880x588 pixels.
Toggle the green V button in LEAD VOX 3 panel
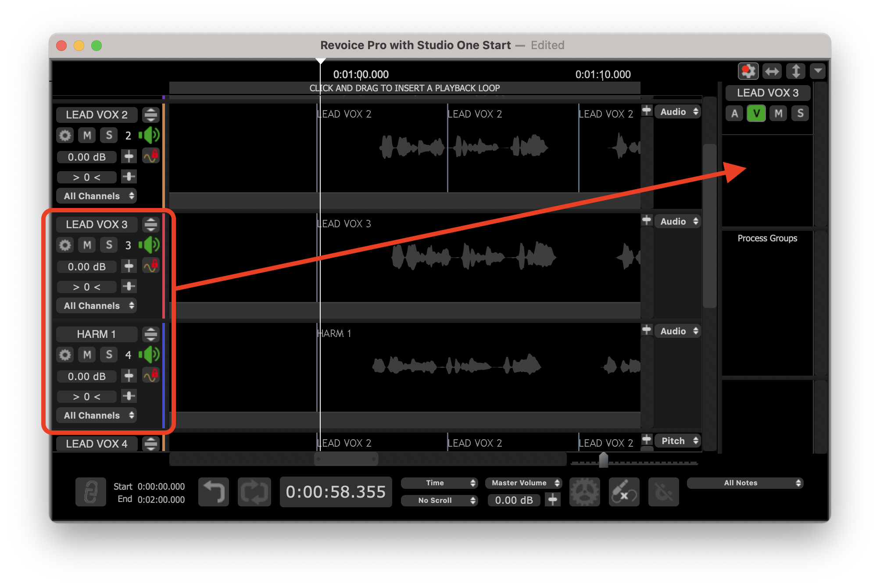click(x=756, y=114)
